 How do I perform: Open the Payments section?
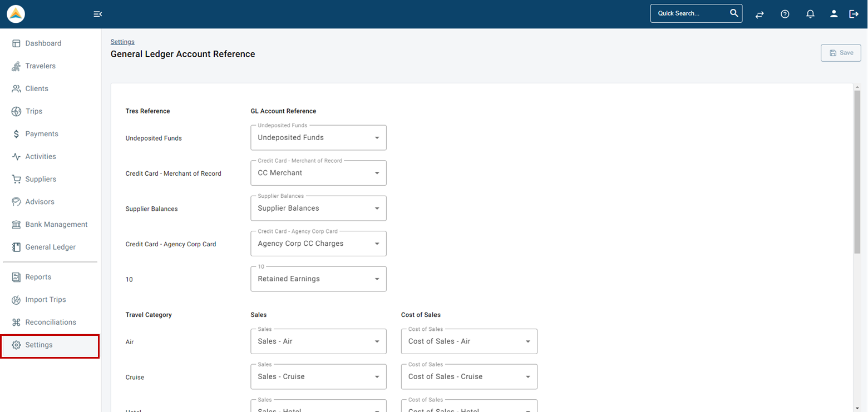pyautogui.click(x=42, y=133)
